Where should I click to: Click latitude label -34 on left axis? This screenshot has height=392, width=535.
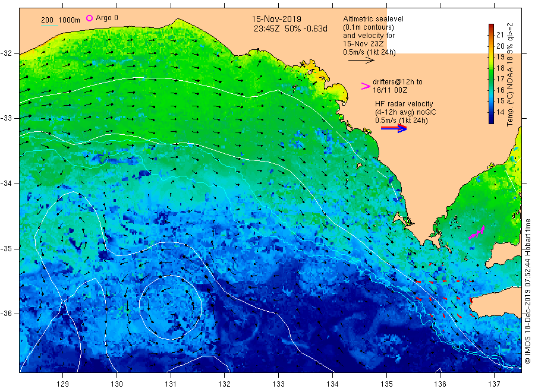click(x=6, y=184)
